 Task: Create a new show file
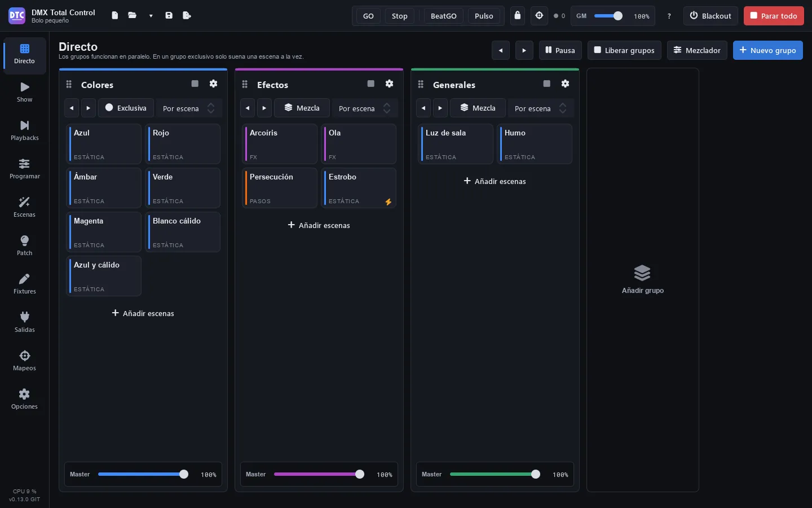[115, 16]
